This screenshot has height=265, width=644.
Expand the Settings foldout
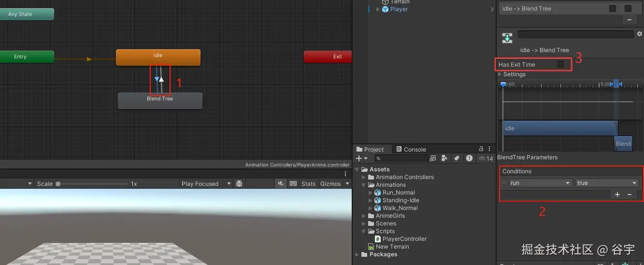(500, 74)
